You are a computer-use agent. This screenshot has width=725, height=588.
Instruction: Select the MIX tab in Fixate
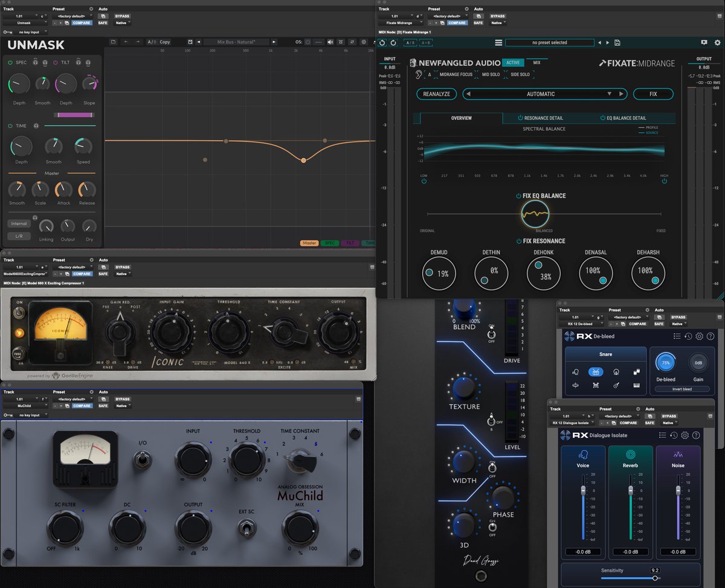coord(536,63)
